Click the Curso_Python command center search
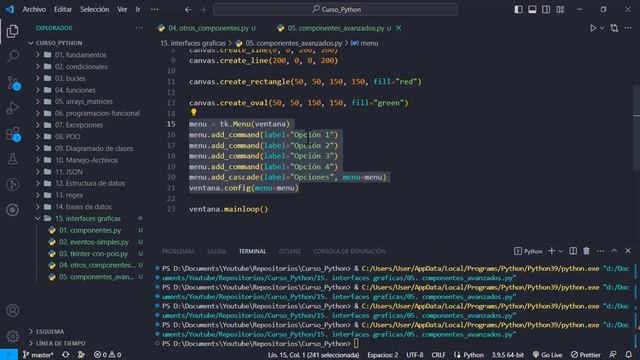 point(336,9)
